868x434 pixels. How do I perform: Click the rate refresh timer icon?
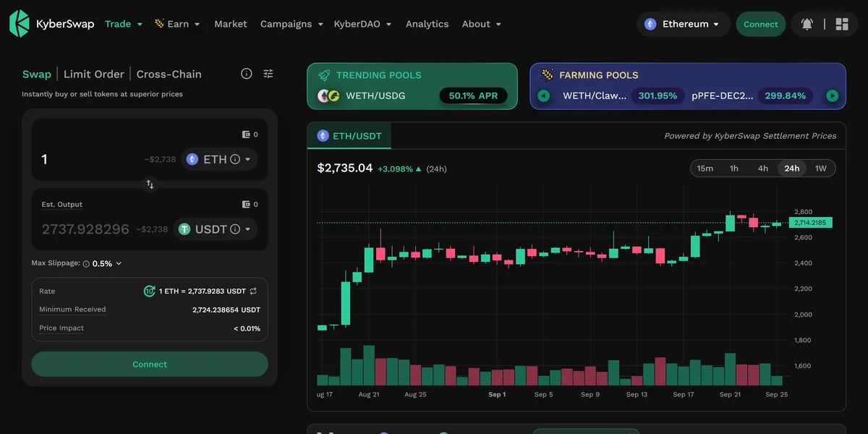pyautogui.click(x=150, y=291)
